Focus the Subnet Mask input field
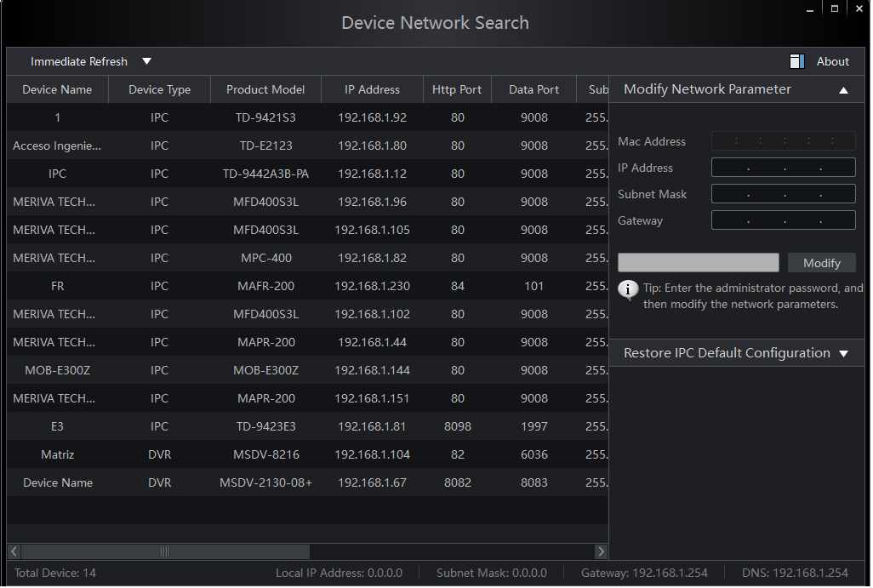Screen dimensions: 873x588 783,194
